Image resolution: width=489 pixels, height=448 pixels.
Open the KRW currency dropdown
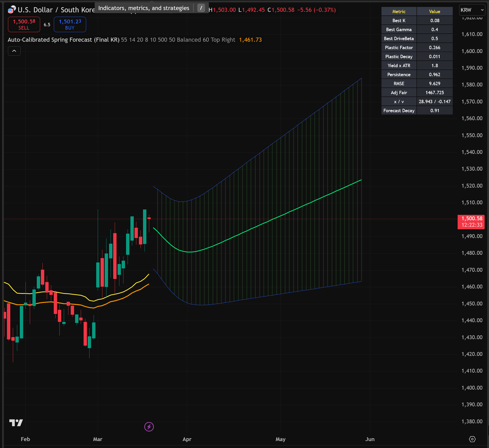click(472, 10)
